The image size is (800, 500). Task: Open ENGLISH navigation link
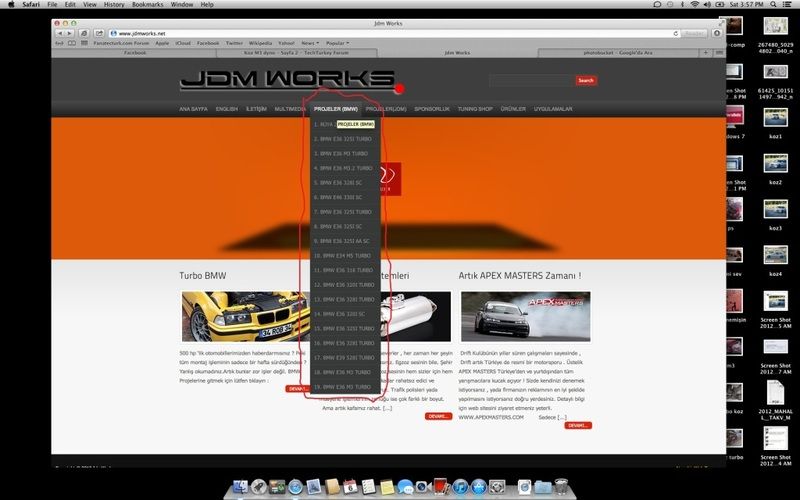click(227, 109)
